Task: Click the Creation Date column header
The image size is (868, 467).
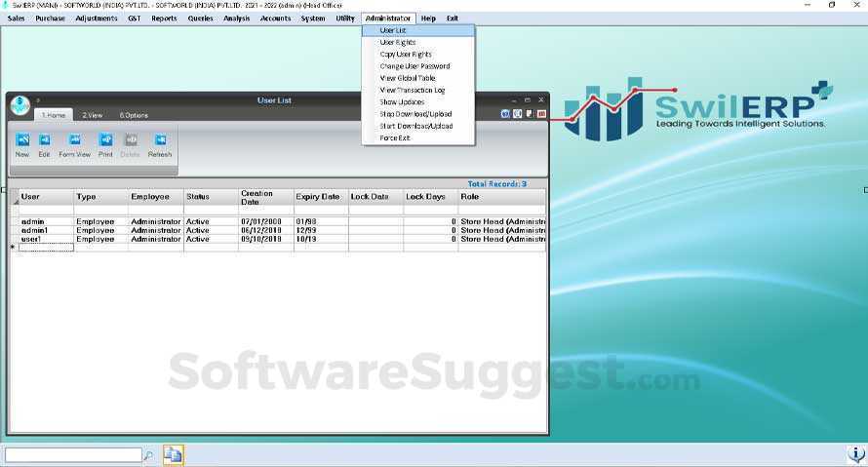Action: (265, 197)
